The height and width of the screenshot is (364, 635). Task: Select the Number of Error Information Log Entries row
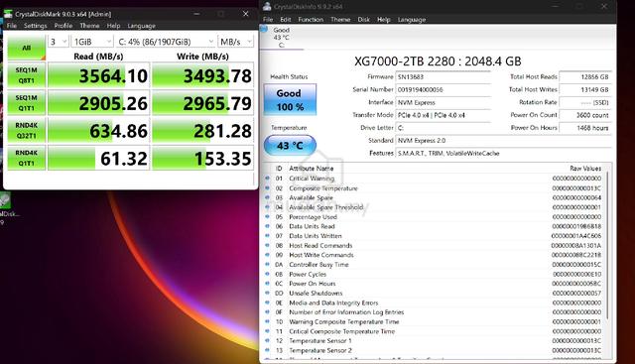coord(434,312)
